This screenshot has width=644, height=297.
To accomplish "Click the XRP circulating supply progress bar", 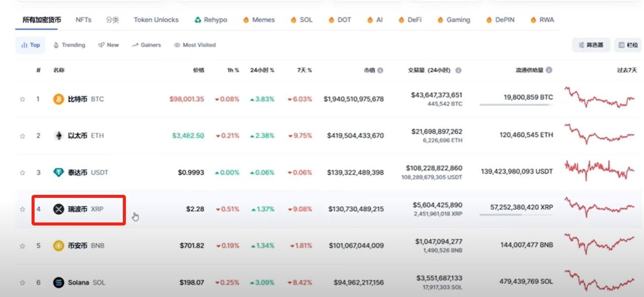I will tap(516, 215).
